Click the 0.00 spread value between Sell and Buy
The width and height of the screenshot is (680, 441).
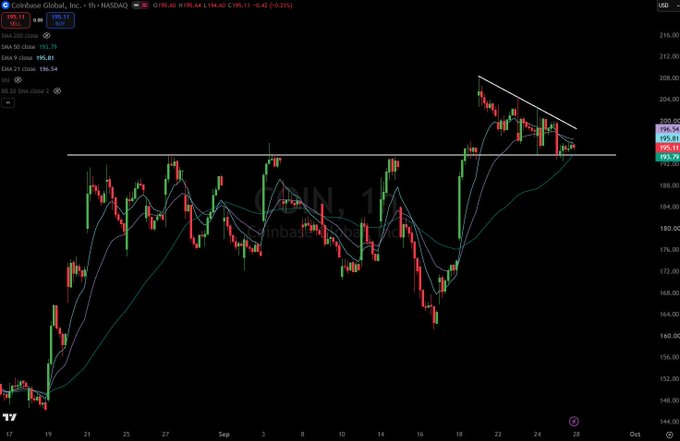click(x=38, y=20)
